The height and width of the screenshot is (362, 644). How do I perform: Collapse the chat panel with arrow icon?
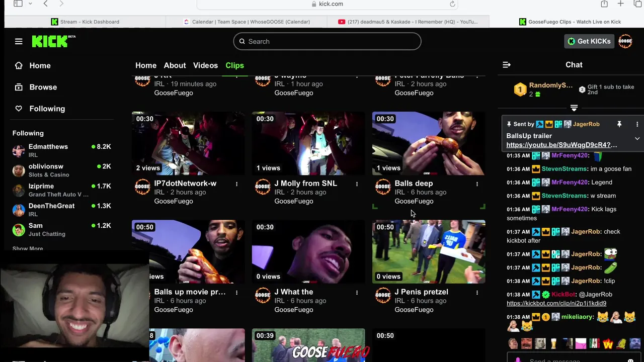pyautogui.click(x=507, y=65)
